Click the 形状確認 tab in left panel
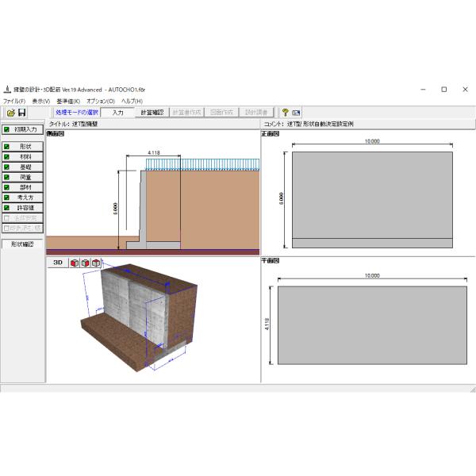 click(x=22, y=244)
